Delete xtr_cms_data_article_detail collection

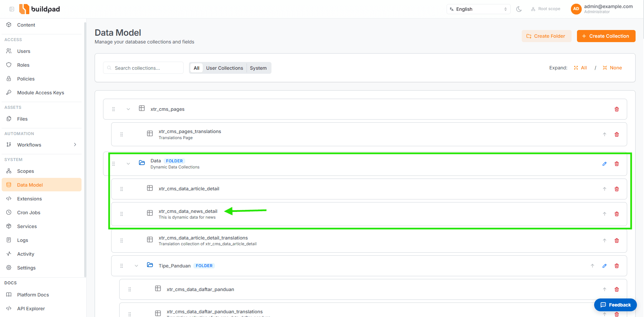point(617,189)
